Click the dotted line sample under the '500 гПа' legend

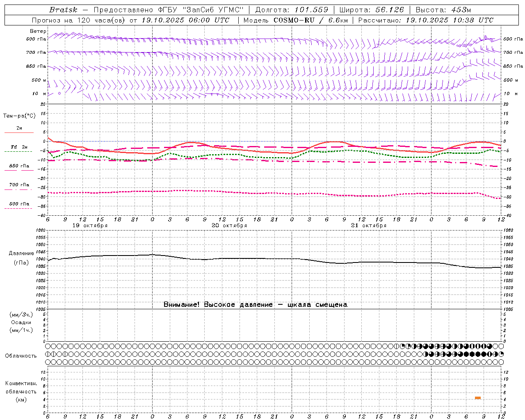(x=18, y=208)
